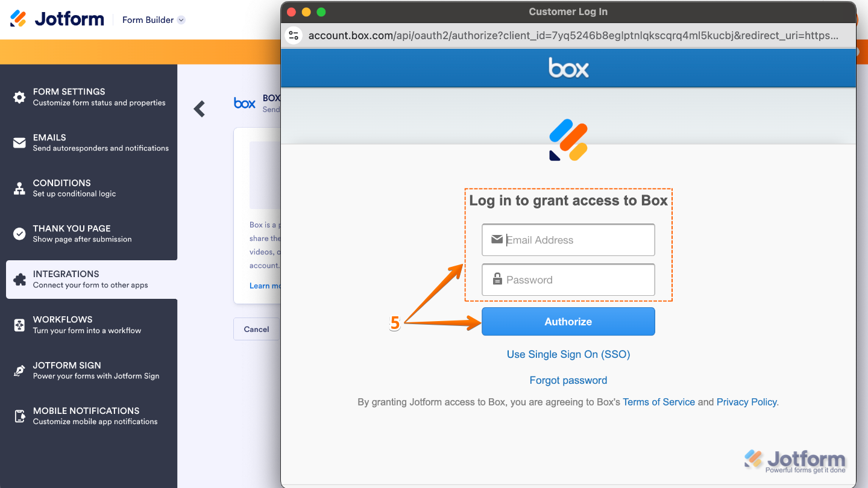This screenshot has height=488, width=868.
Task: Focus the Email Address field
Action: [x=568, y=240]
